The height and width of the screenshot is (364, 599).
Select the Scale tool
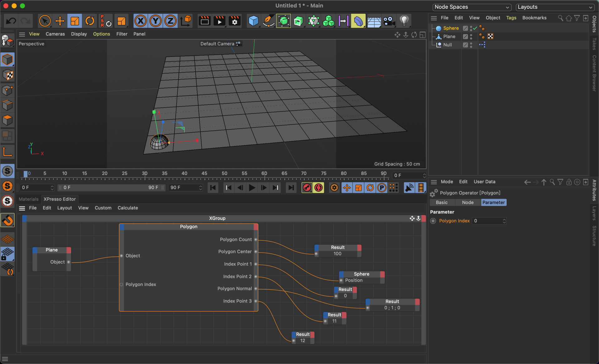coord(75,21)
